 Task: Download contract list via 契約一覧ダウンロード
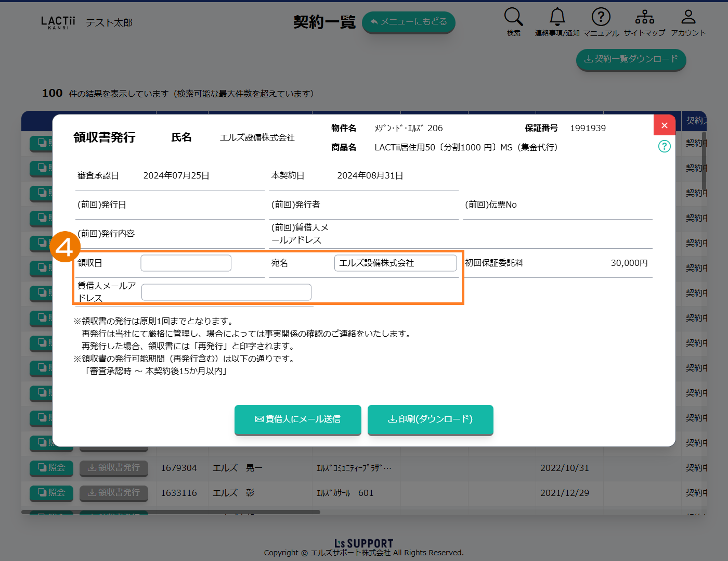click(x=631, y=59)
